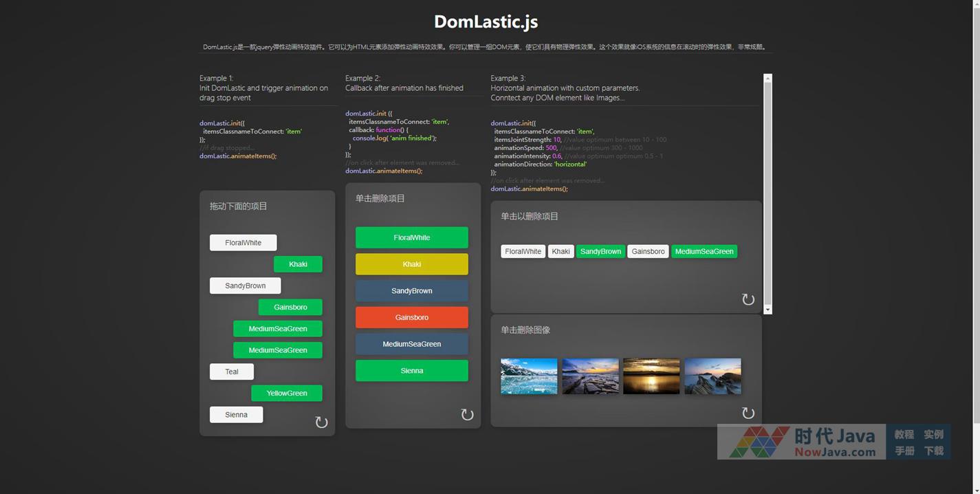Image resolution: width=980 pixels, height=494 pixels.
Task: Click the reload icon under the Sienna green button
Action: coord(467,414)
